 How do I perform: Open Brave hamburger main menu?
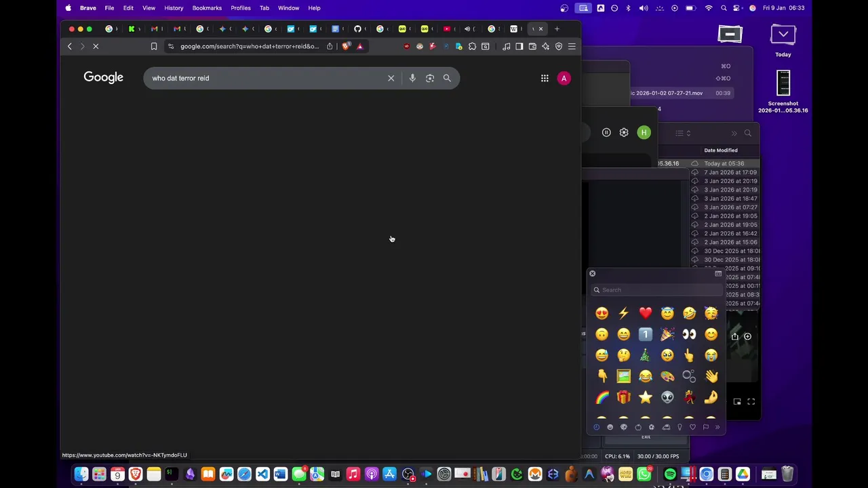click(x=572, y=46)
